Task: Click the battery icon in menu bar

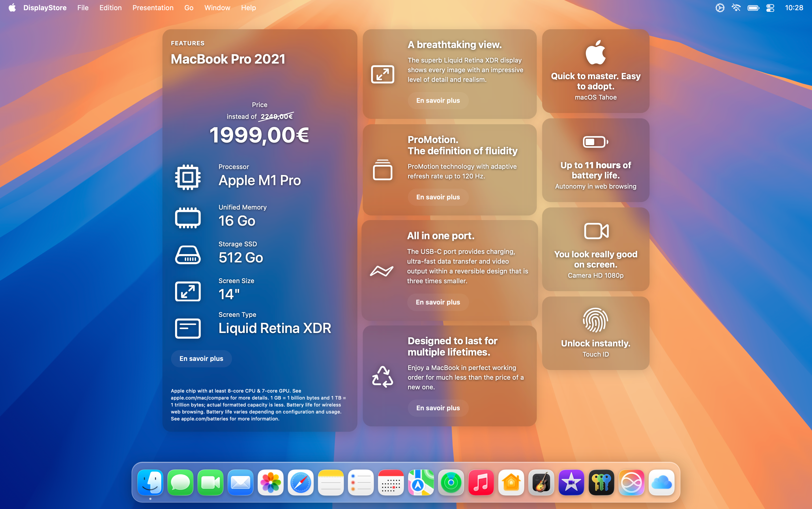Action: (753, 8)
